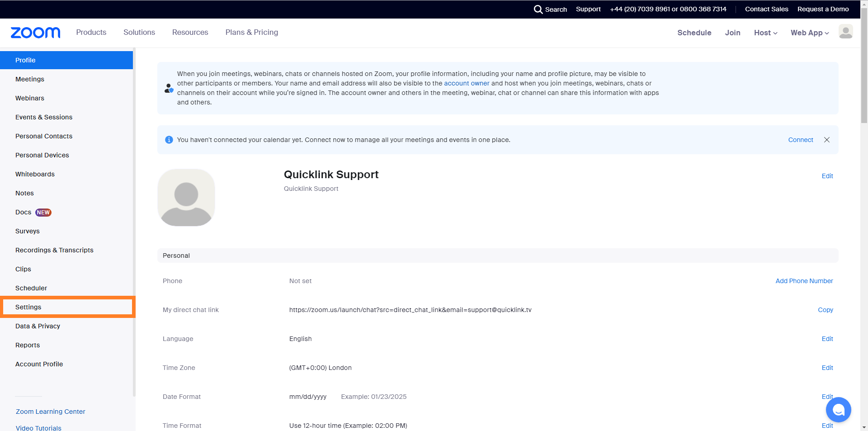Open the chat support bubble icon
Image resolution: width=868 pixels, height=431 pixels.
click(838, 410)
